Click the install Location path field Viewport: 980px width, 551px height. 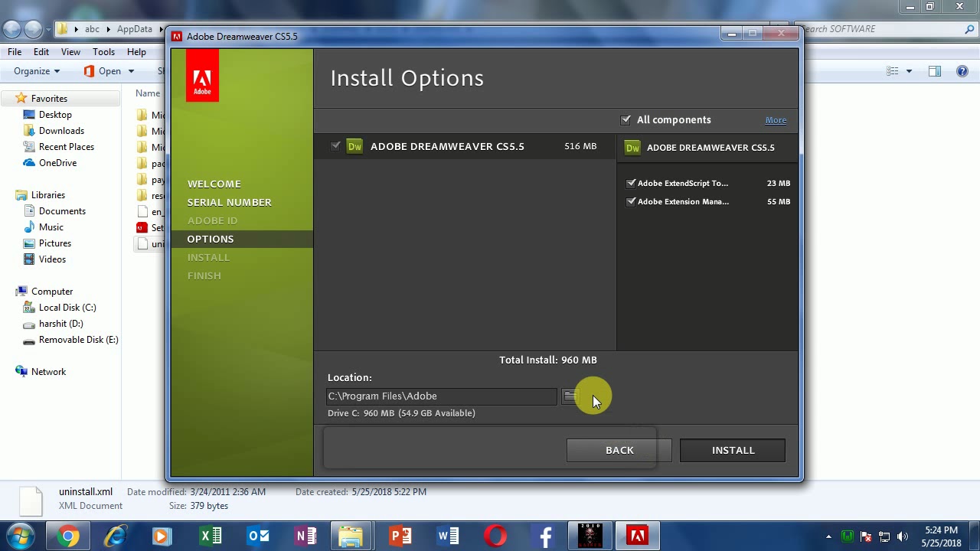441,396
